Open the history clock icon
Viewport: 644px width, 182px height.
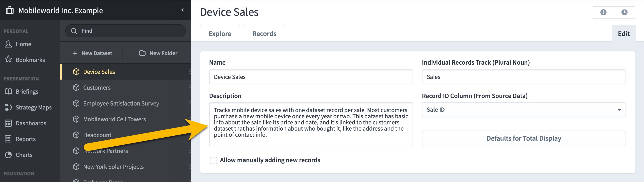(x=624, y=12)
